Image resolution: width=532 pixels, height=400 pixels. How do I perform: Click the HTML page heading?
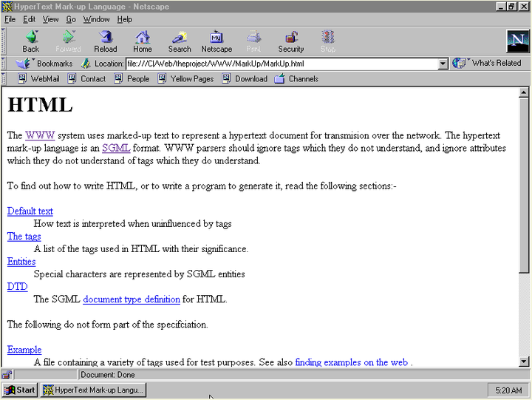tap(40, 104)
